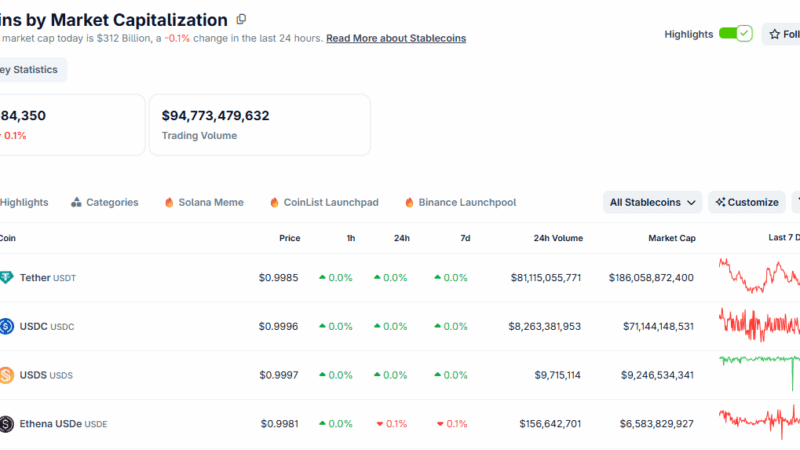
Task: Click the Tether coin logo
Action: [7, 278]
